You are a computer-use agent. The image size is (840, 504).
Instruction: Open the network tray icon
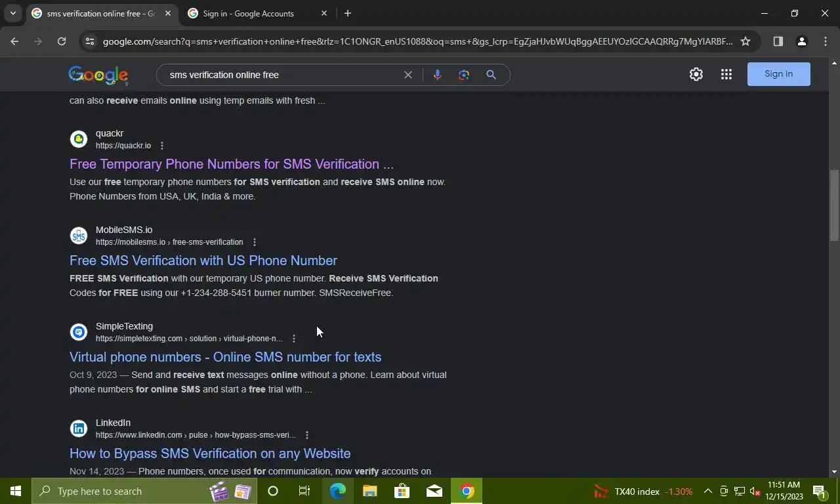[739, 491]
